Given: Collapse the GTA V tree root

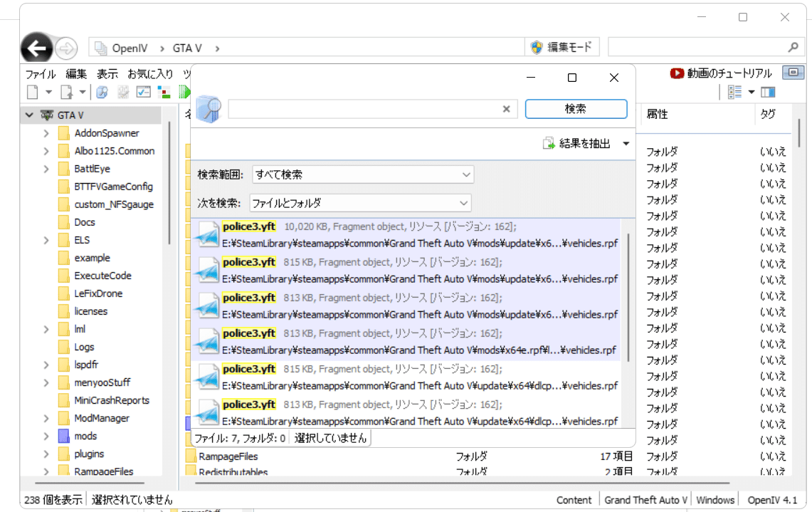Looking at the screenshot, I should point(29,115).
